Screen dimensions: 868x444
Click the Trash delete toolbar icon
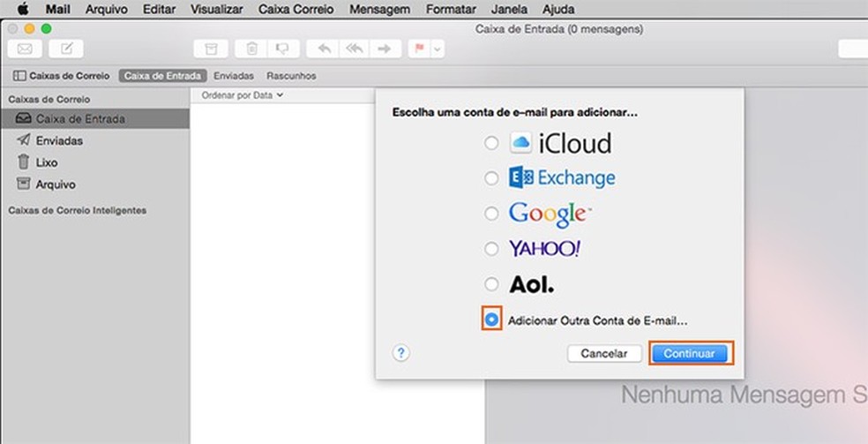tap(251, 49)
